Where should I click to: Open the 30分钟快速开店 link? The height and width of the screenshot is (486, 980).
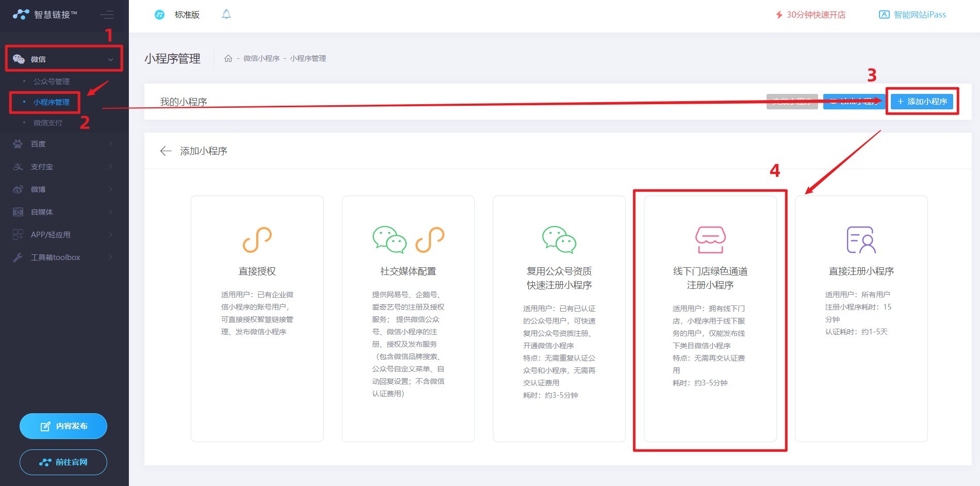(x=811, y=14)
